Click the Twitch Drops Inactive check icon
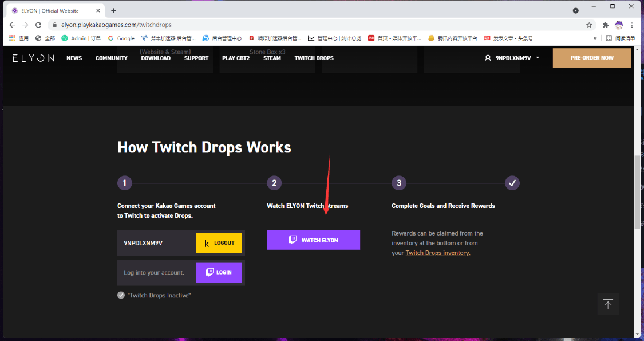644x341 pixels. pyautogui.click(x=121, y=295)
